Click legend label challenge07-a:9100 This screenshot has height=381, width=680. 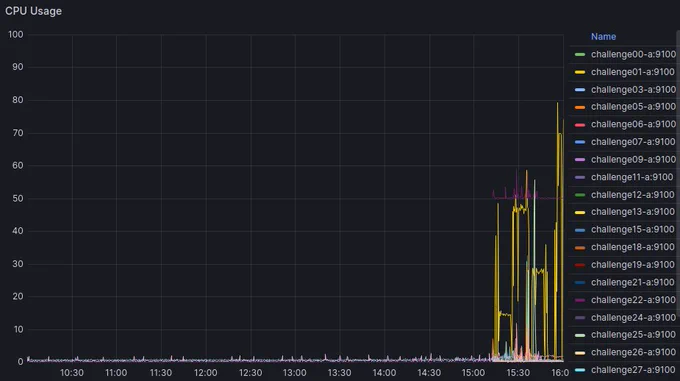(x=633, y=142)
